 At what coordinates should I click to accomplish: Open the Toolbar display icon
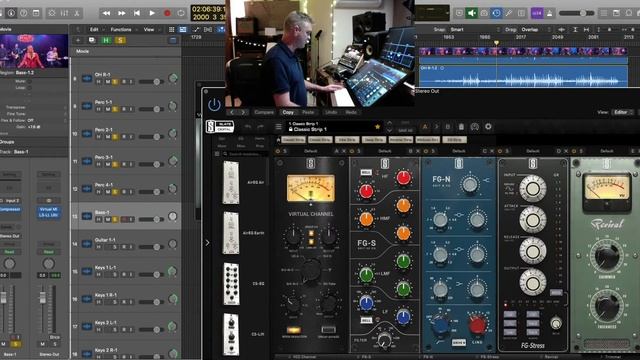coord(36,13)
